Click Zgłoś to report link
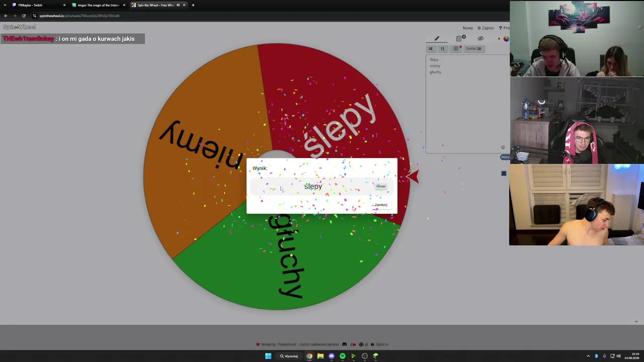Screen dimensions: 644x362 pos(380,344)
